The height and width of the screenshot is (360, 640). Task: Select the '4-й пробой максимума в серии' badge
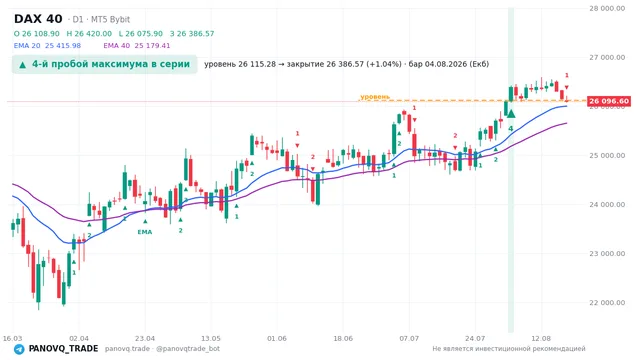[x=104, y=64]
